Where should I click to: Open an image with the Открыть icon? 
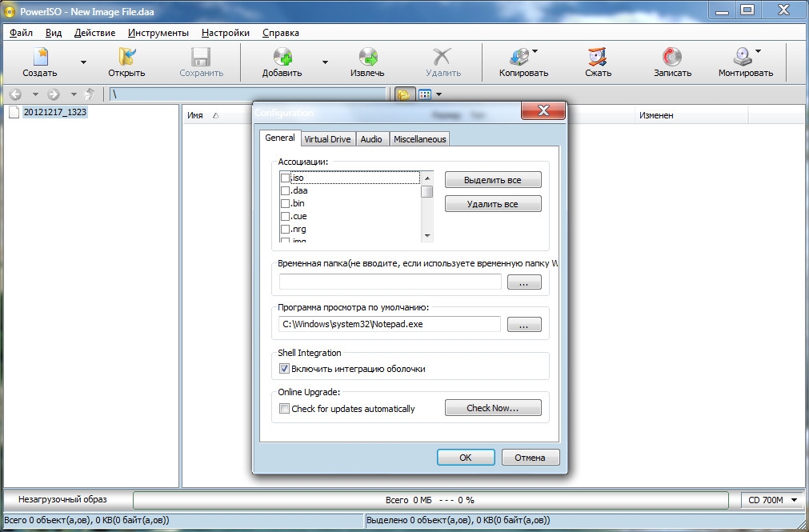127,56
